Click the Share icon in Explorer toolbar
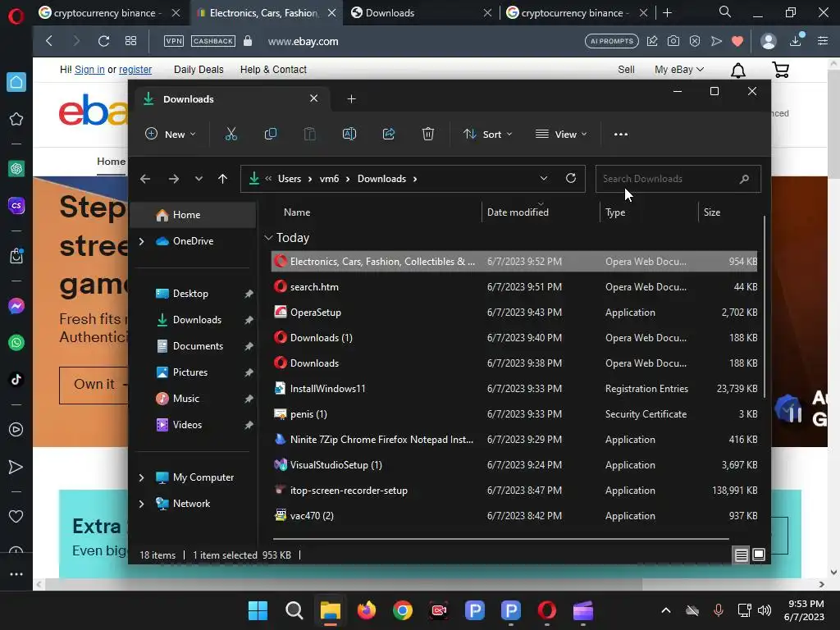Viewport: 840px width, 630px height. pos(389,134)
